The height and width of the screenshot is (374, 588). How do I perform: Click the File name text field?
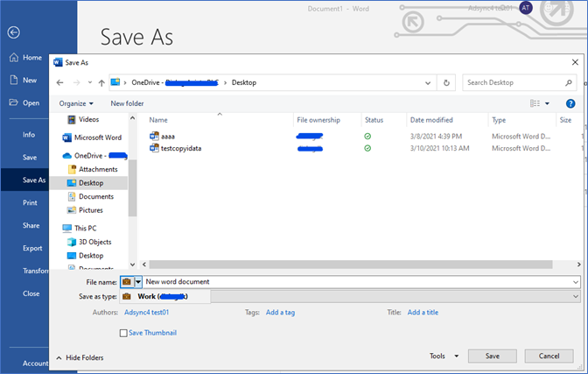(x=356, y=282)
